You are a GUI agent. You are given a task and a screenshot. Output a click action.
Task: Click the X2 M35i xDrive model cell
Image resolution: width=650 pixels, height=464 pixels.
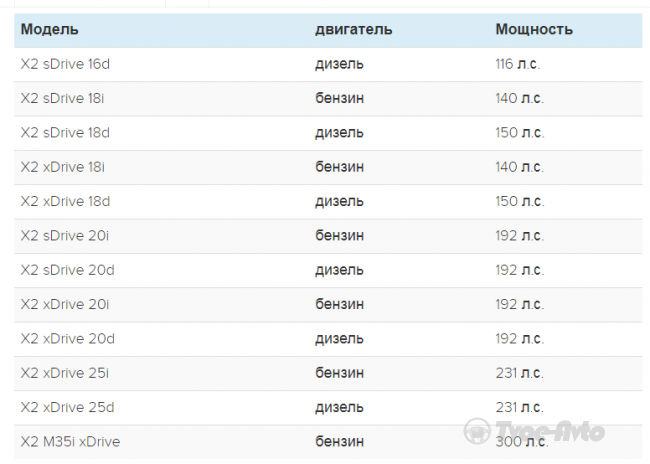(x=70, y=442)
